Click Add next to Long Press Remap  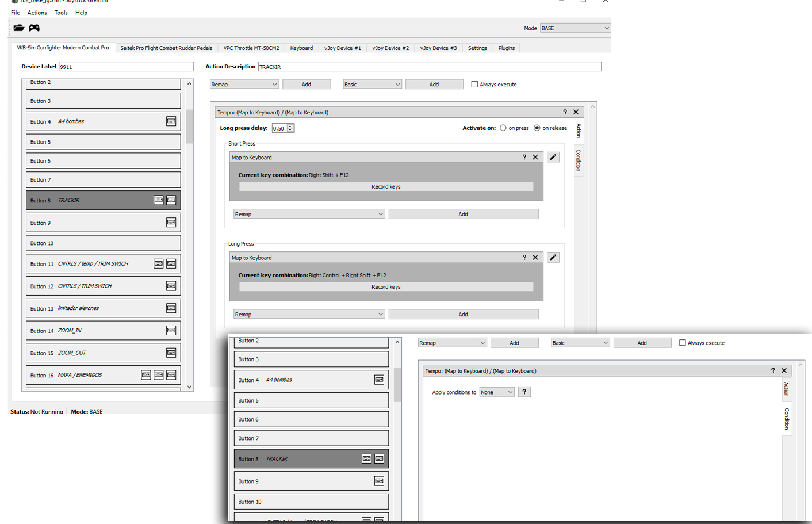pyautogui.click(x=463, y=314)
